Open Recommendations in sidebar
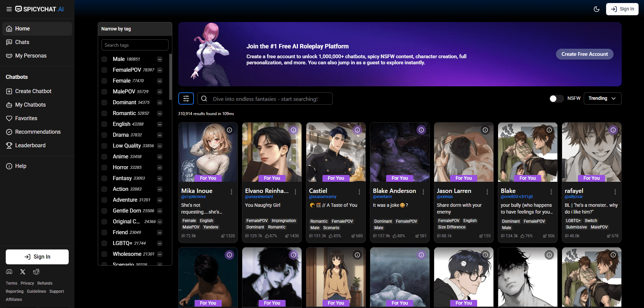This screenshot has width=644, height=308. (x=37, y=132)
